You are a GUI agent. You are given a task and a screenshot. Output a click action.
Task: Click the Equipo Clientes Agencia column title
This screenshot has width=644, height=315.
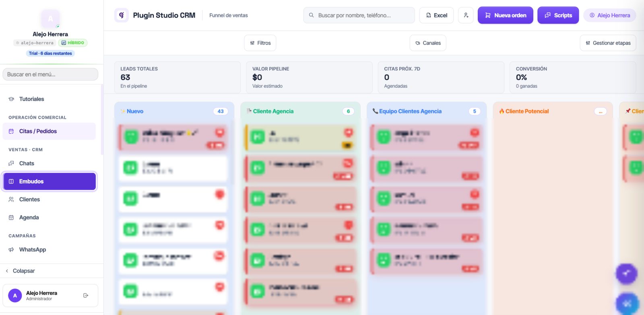410,111
